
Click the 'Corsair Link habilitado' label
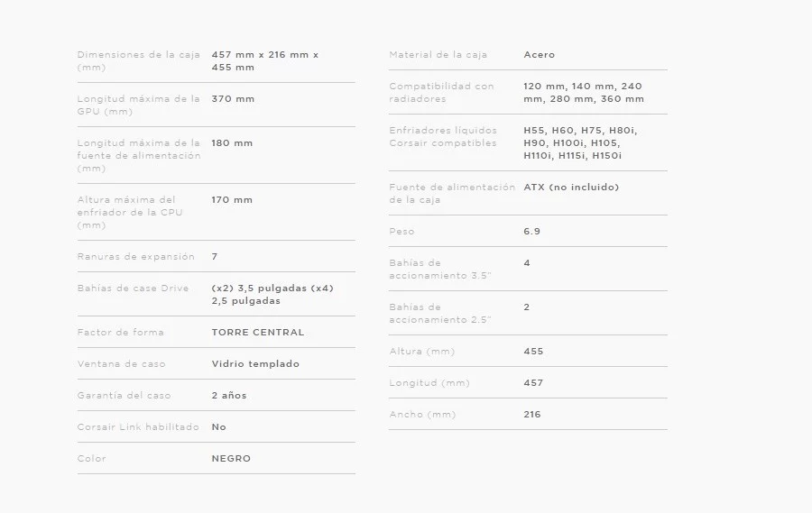point(137,426)
